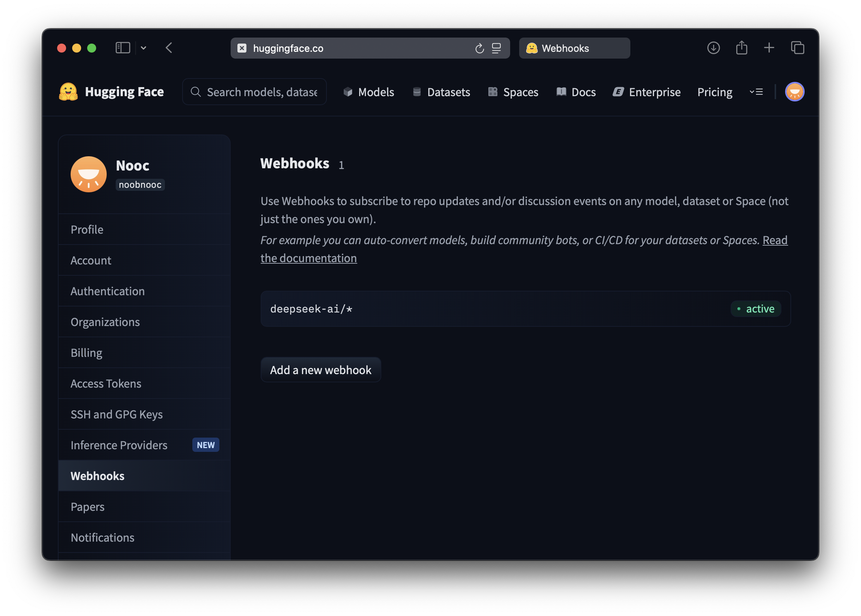Click the Nooc profile avatar in sidebar
Viewport: 861px width, 616px height.
(88, 174)
